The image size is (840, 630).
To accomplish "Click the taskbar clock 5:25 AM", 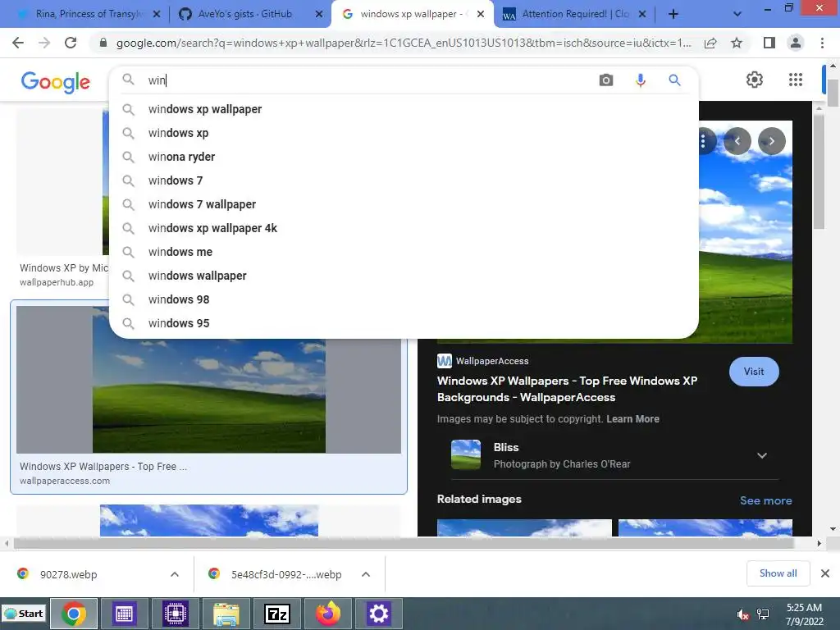I will [x=804, y=614].
